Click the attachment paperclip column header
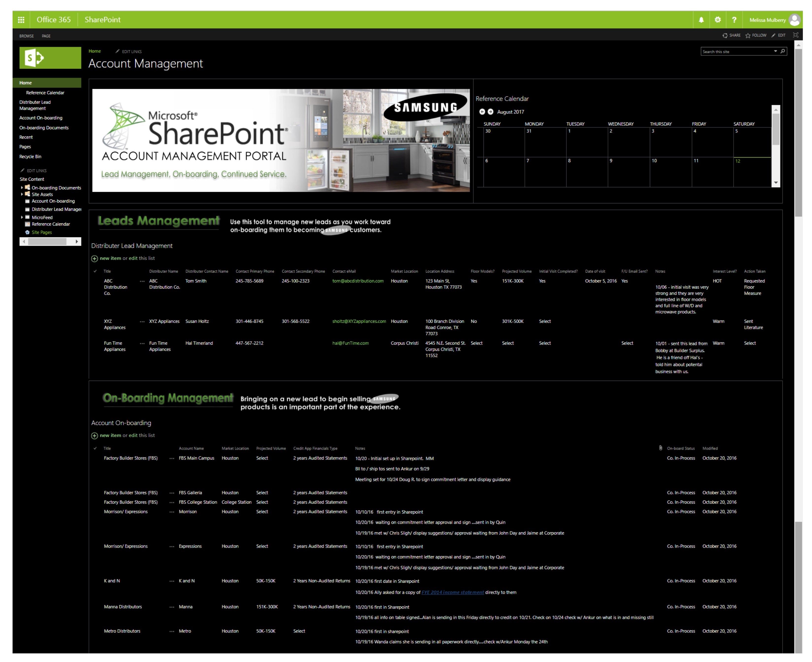 point(660,448)
